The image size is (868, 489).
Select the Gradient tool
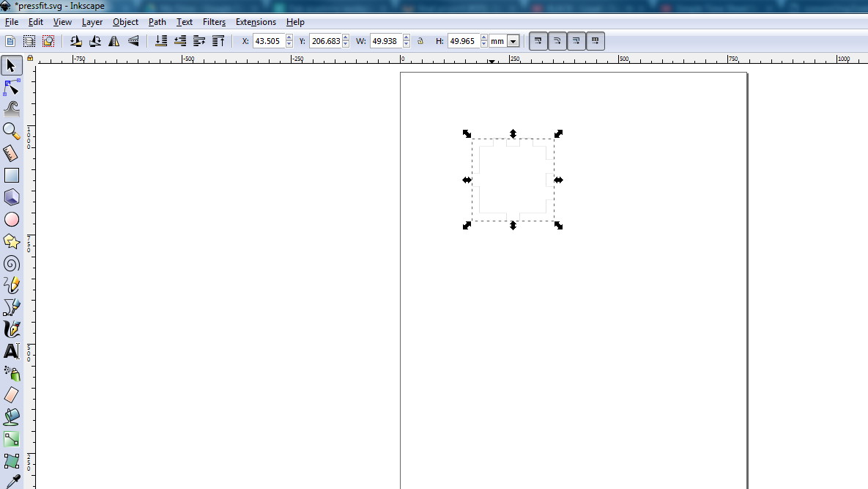[11, 439]
